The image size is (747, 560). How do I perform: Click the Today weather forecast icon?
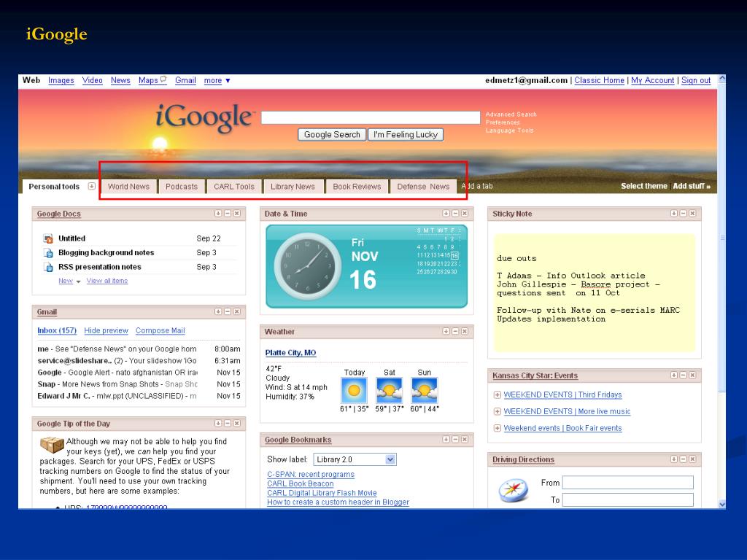[354, 391]
